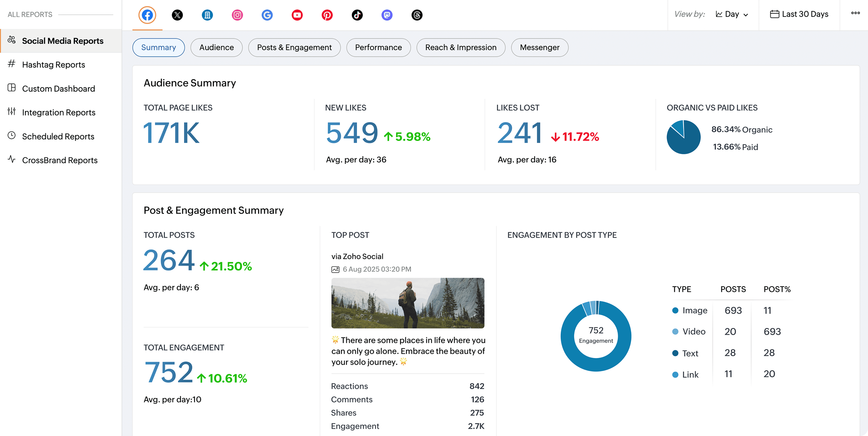The height and width of the screenshot is (436, 868).
Task: Open the 'Last 30 Days' date range picker
Action: [x=799, y=14]
